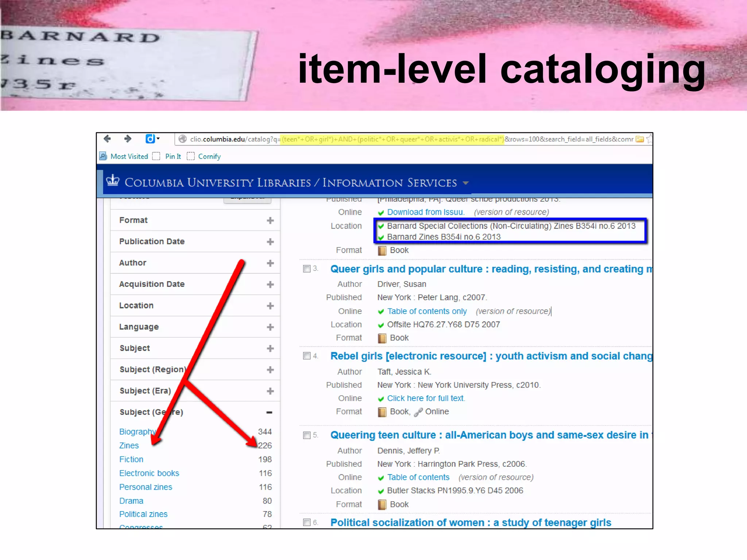Check the box for result 5

click(307, 435)
